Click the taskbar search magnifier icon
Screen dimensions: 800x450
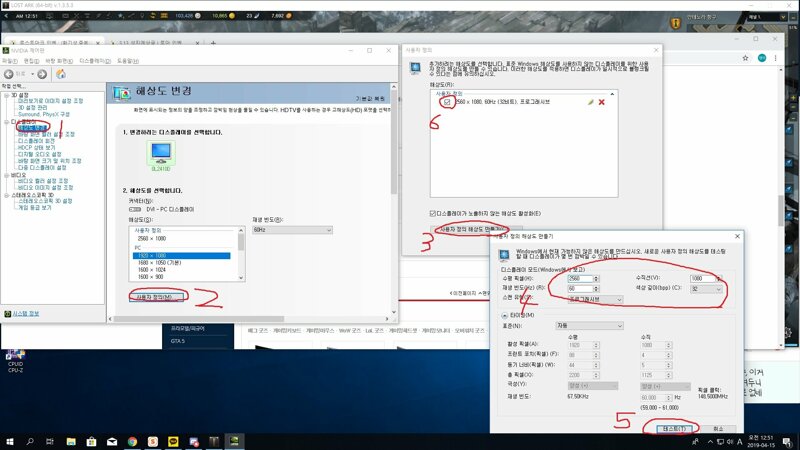pyautogui.click(x=30, y=441)
